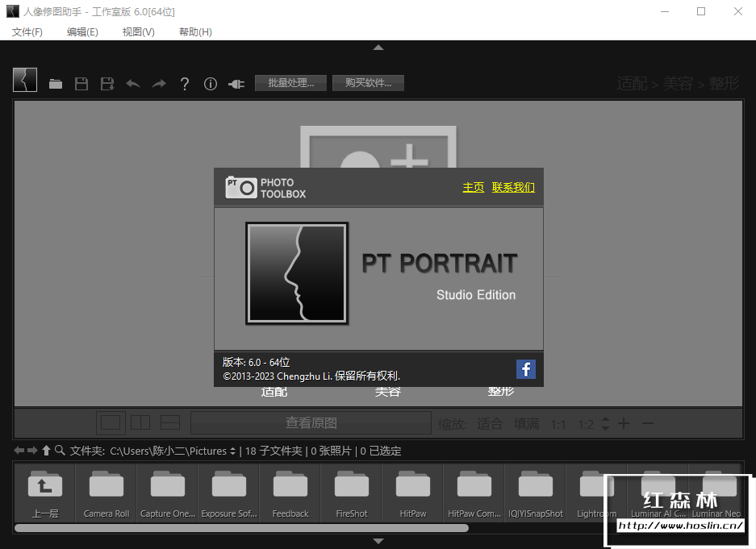Show about info via the circled i icon
Image resolution: width=756 pixels, height=549 pixels.
click(211, 85)
